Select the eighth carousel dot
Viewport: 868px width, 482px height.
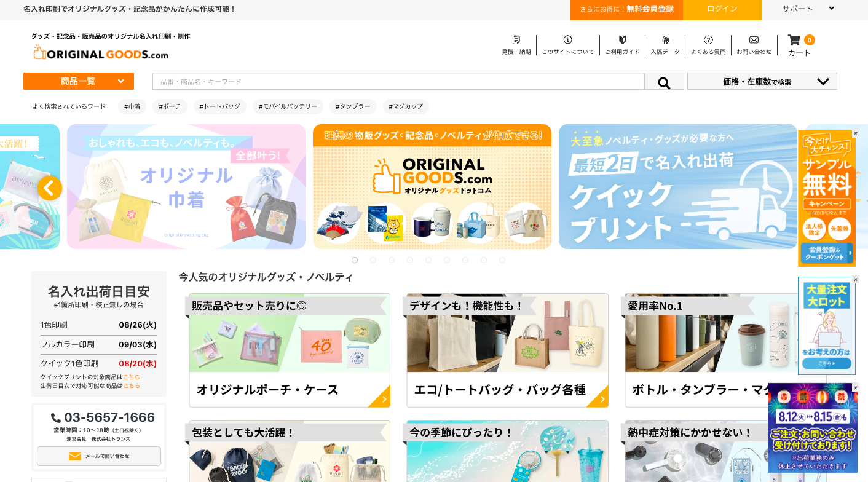click(484, 260)
